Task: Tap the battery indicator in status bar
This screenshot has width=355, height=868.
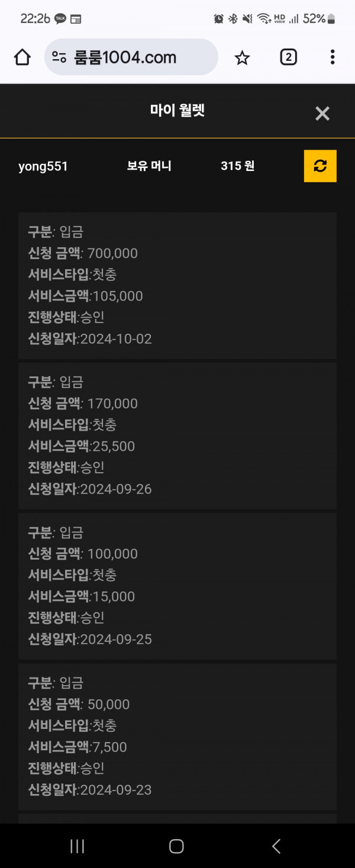Action: 331,19
